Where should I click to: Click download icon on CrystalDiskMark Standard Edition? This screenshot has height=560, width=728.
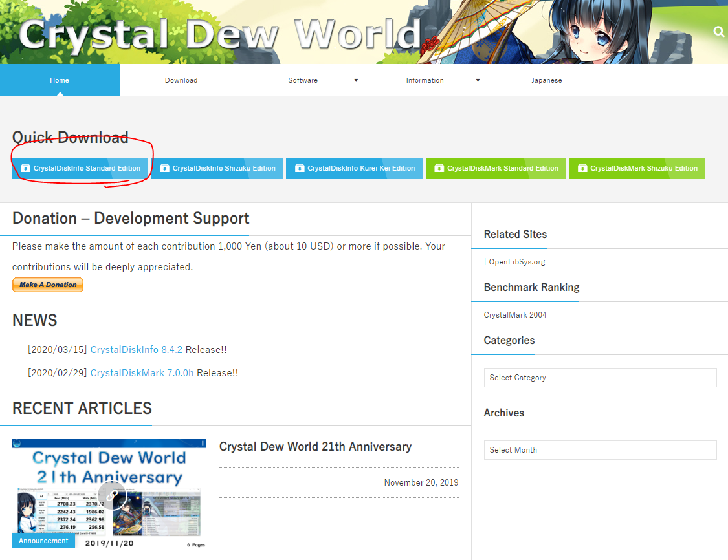click(x=439, y=168)
